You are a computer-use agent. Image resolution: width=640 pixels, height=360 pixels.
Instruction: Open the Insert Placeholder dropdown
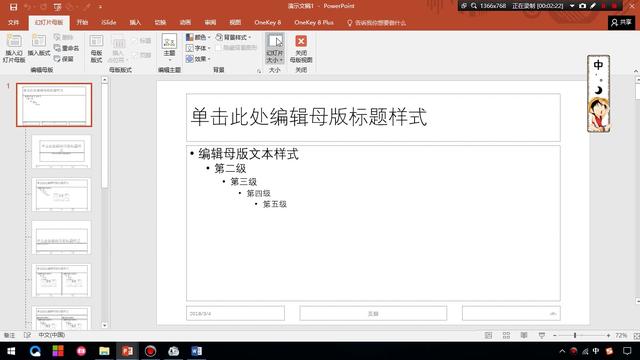tap(118, 49)
